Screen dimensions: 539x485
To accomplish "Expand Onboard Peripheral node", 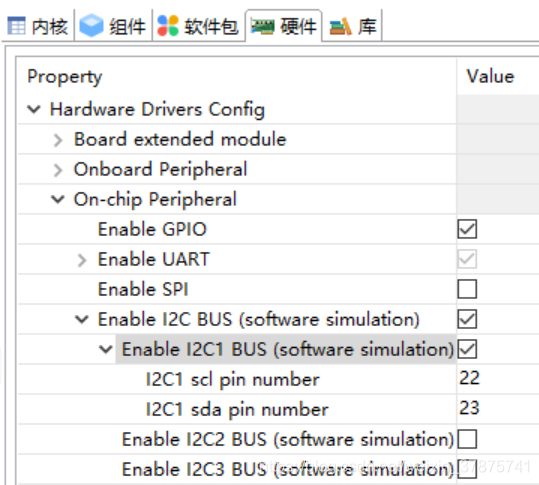I will point(58,170).
